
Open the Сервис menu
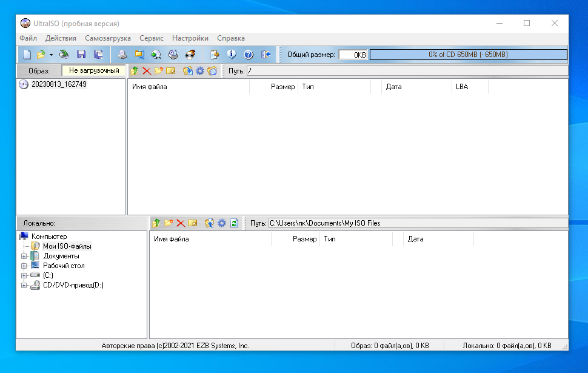(x=152, y=38)
